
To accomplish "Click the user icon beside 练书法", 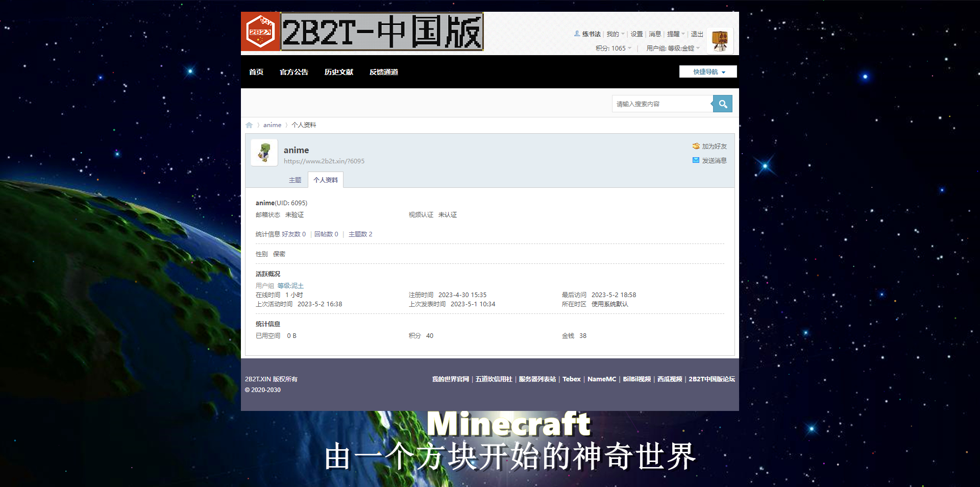I will 577,34.
